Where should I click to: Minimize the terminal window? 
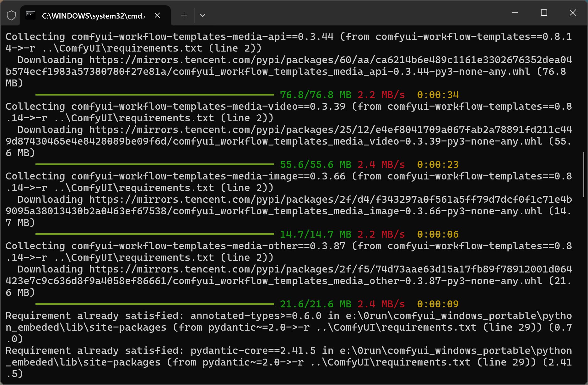click(x=515, y=13)
